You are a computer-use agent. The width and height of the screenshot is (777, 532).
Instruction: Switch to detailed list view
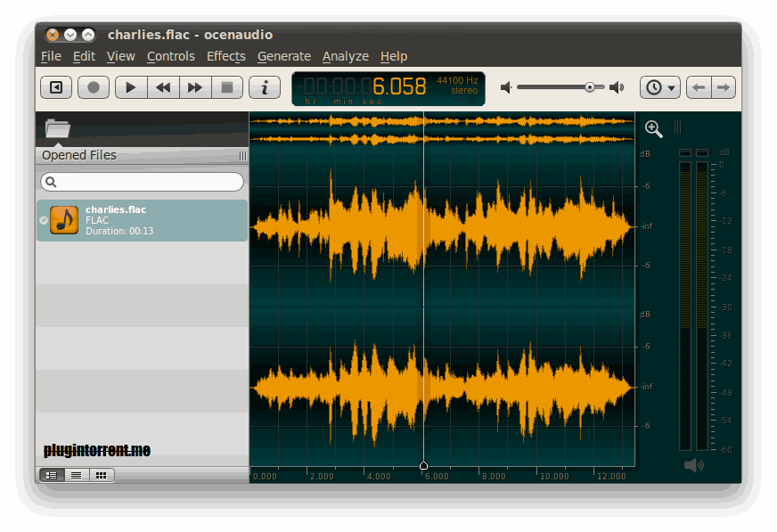pos(52,475)
